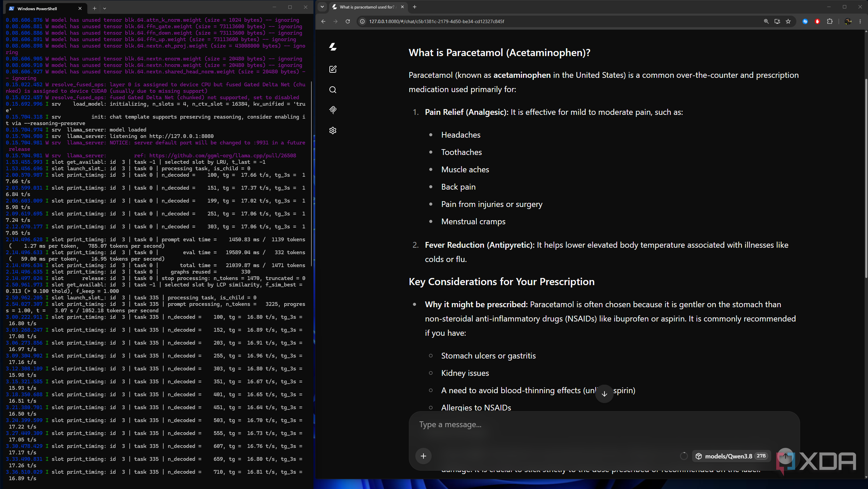868x489 pixels.
Task: Open the Extensions puzzle icon
Action: (x=830, y=21)
